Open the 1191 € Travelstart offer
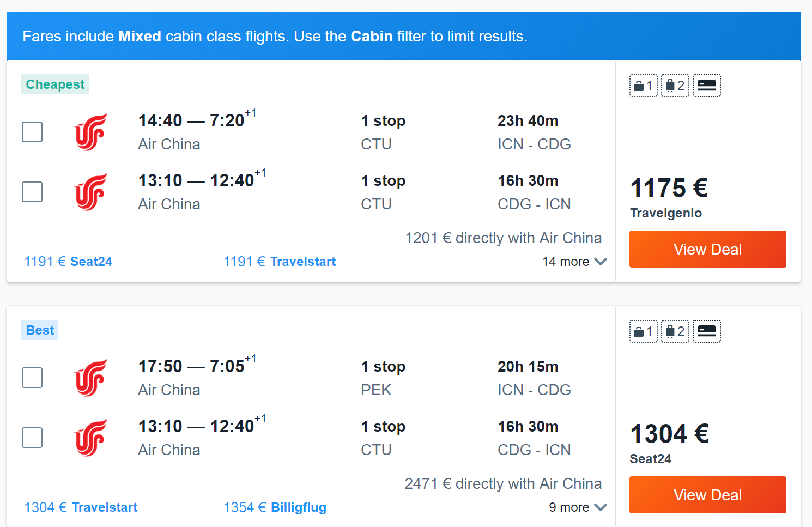The image size is (812, 527). (x=280, y=262)
